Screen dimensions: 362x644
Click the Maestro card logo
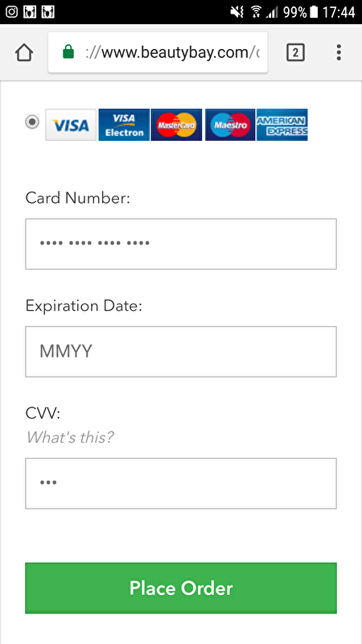point(230,125)
